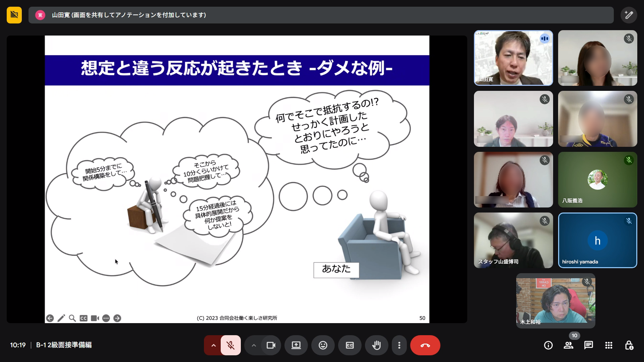Click the yellow presentation-off icon at top left
Screen dimensions: 644x362
click(14, 15)
